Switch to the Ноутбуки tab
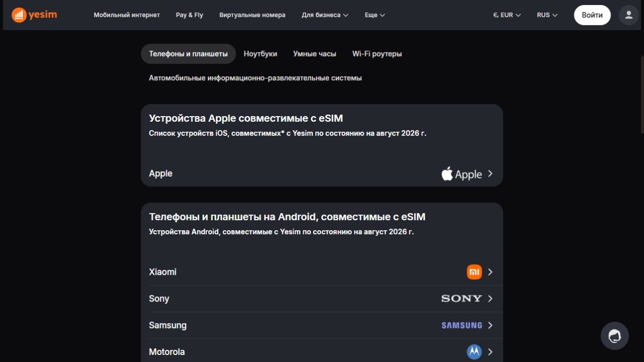This screenshot has width=644, height=362. pyautogui.click(x=260, y=54)
